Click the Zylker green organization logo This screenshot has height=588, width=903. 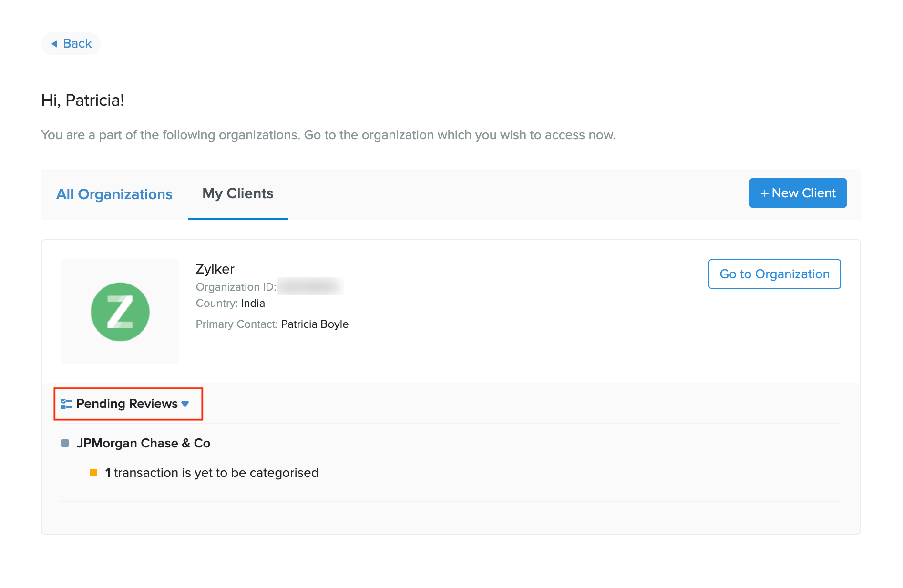click(x=120, y=312)
